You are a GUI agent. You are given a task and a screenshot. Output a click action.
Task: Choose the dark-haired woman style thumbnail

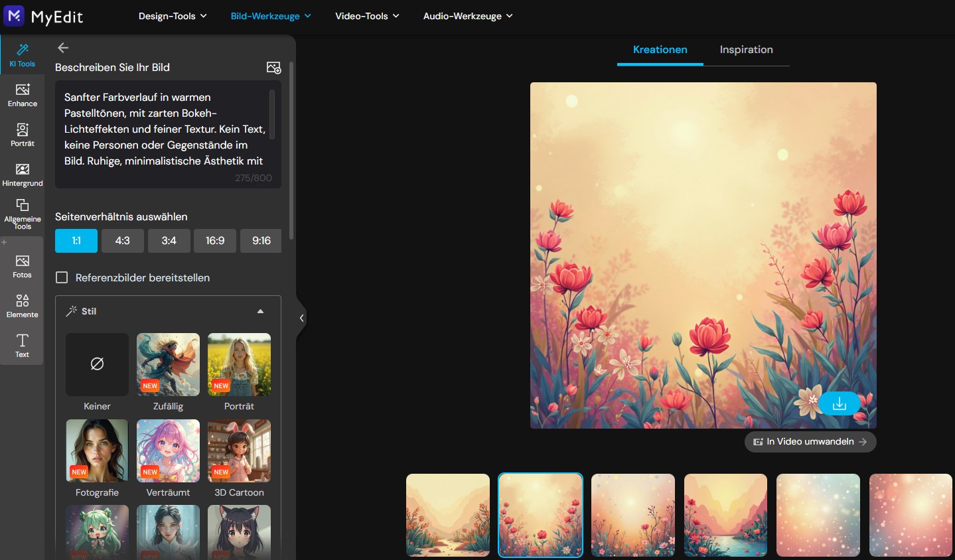[x=168, y=532]
